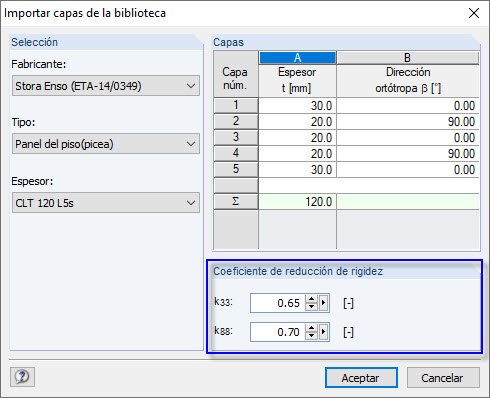Open the Espesor dropdown CLT 120 L5s

click(106, 203)
